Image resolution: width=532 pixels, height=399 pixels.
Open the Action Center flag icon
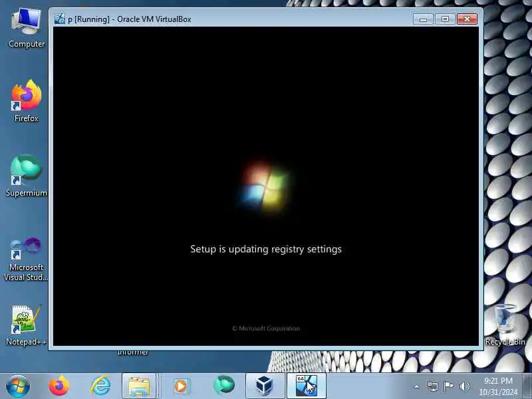[448, 386]
